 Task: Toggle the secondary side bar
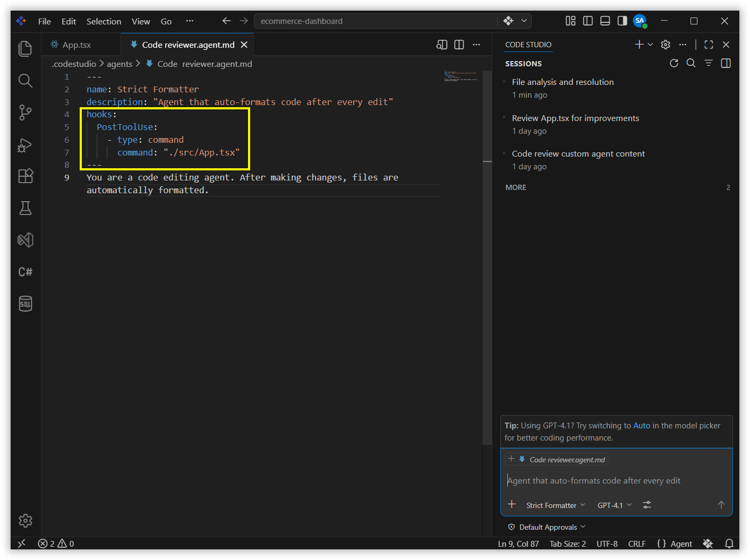622,21
